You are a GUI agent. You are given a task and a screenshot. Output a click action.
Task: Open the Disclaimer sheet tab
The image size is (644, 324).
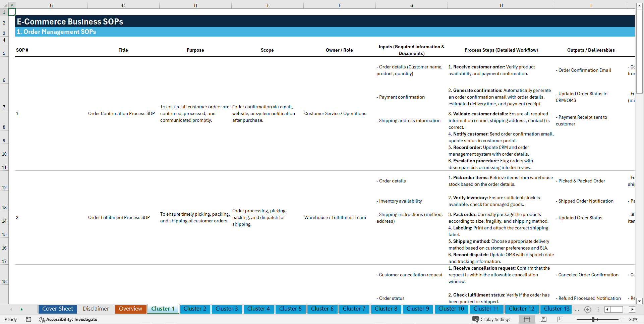coord(96,309)
